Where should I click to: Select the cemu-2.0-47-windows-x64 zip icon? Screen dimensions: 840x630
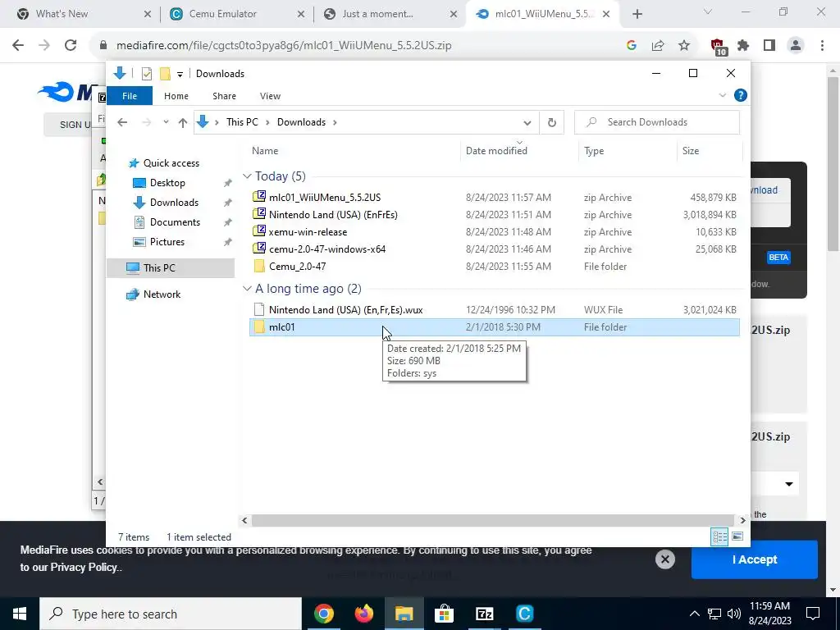[x=259, y=248]
